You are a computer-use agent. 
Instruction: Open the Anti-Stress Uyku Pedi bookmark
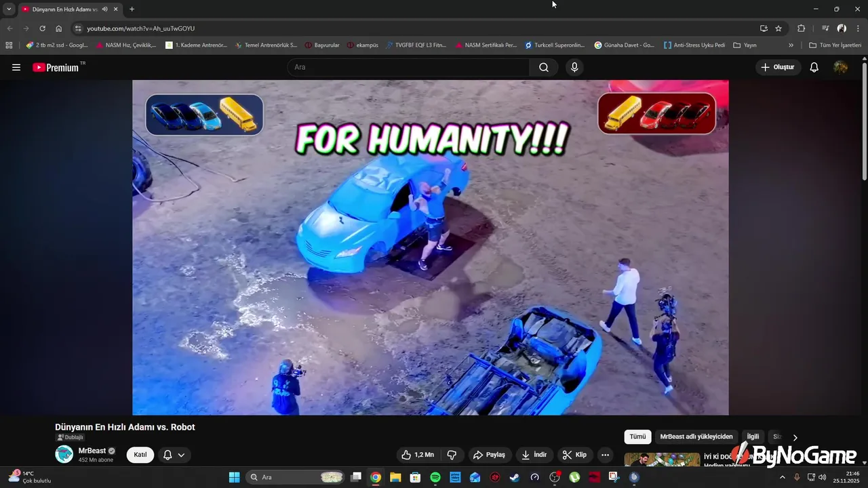(694, 45)
